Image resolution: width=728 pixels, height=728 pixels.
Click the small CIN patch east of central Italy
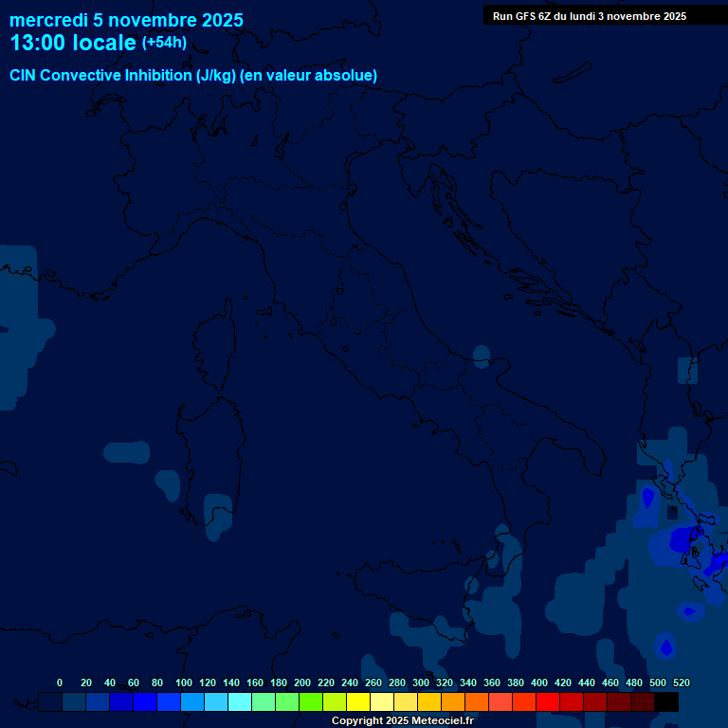482,355
